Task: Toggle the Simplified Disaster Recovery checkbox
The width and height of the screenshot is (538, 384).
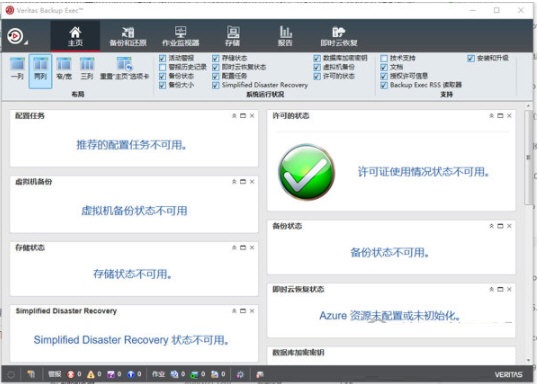Action: [215, 85]
